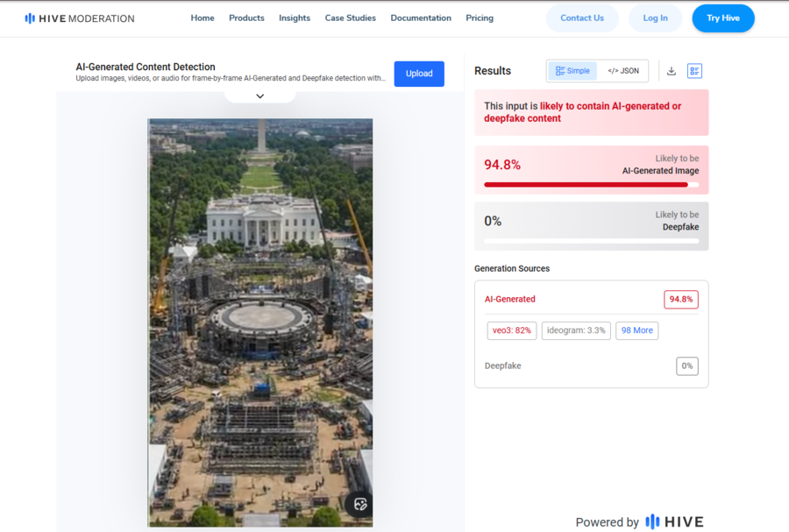Click the Contact Us button
The height and width of the screenshot is (532, 789).
point(582,18)
